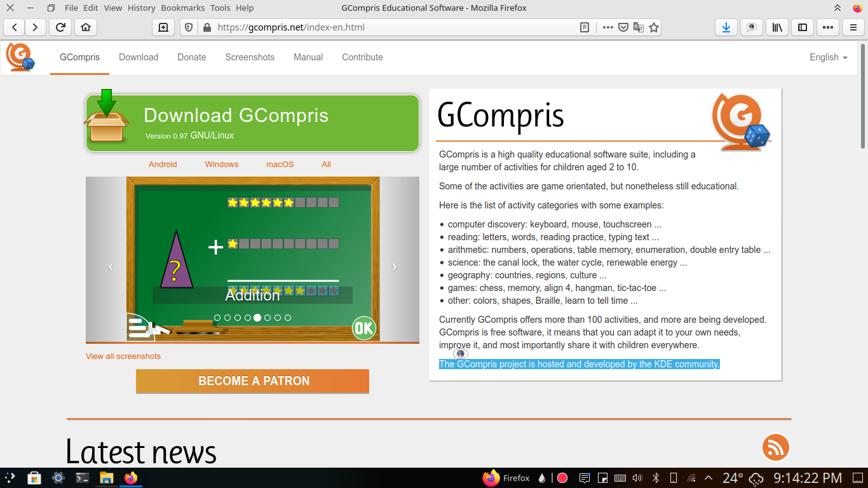Click the green Download GCompris banner

pos(252,123)
